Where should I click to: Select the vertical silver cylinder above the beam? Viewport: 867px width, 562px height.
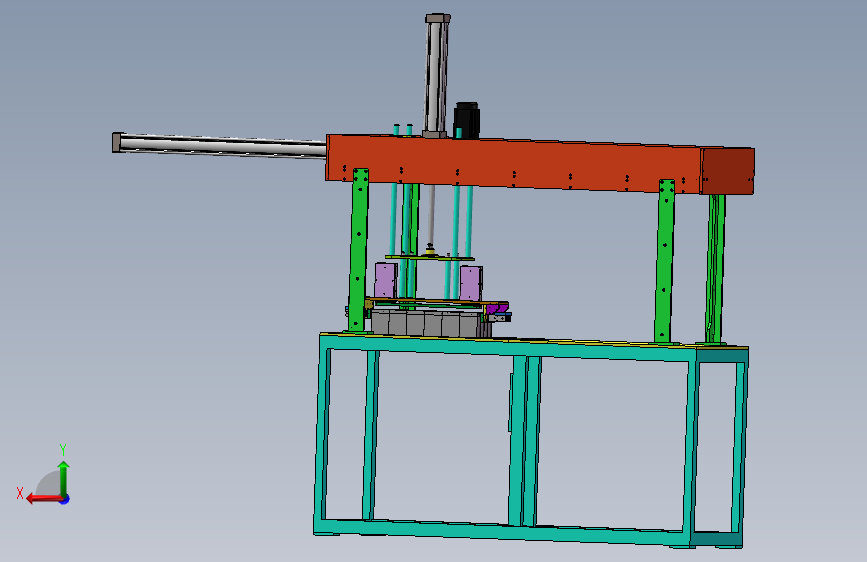pos(437,75)
